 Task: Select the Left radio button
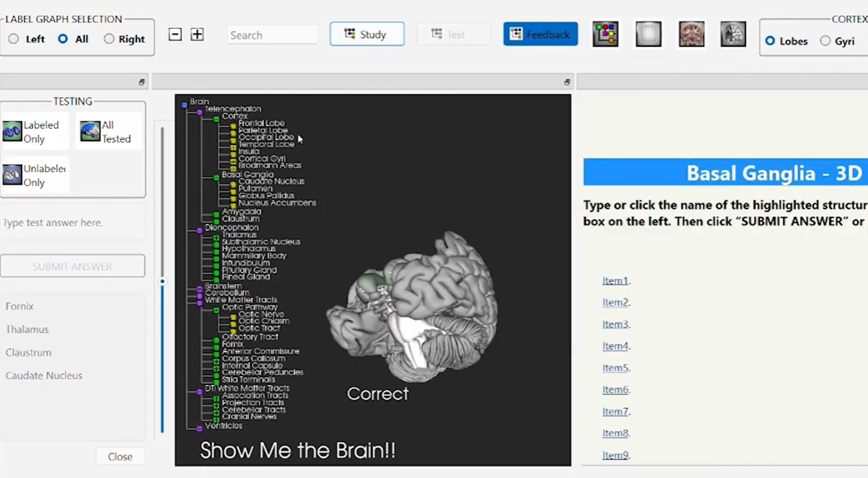[14, 39]
